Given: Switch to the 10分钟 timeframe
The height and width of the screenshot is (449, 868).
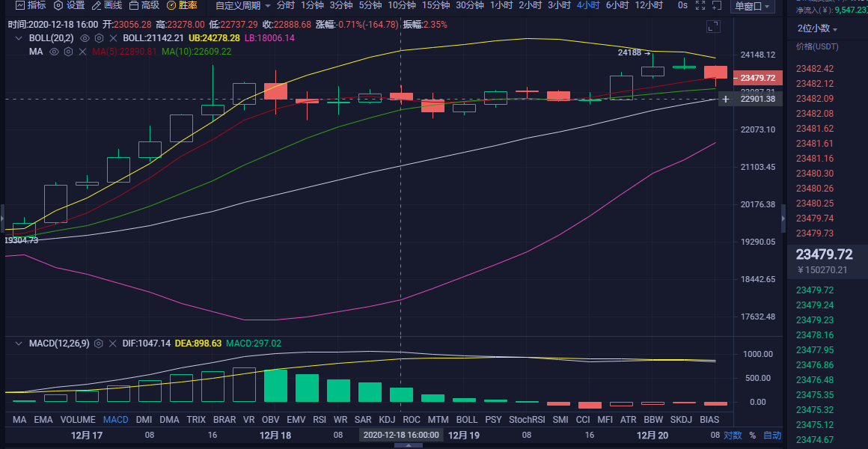Looking at the screenshot, I should coord(401,5).
